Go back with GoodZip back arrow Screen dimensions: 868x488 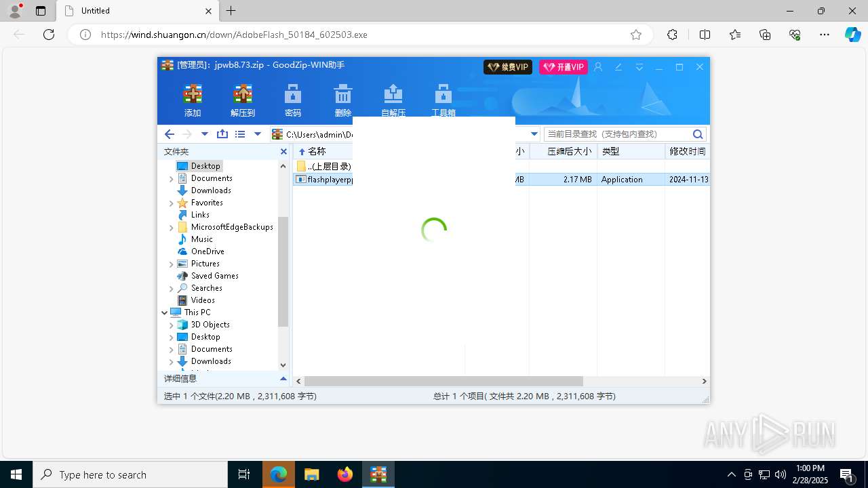tap(170, 134)
